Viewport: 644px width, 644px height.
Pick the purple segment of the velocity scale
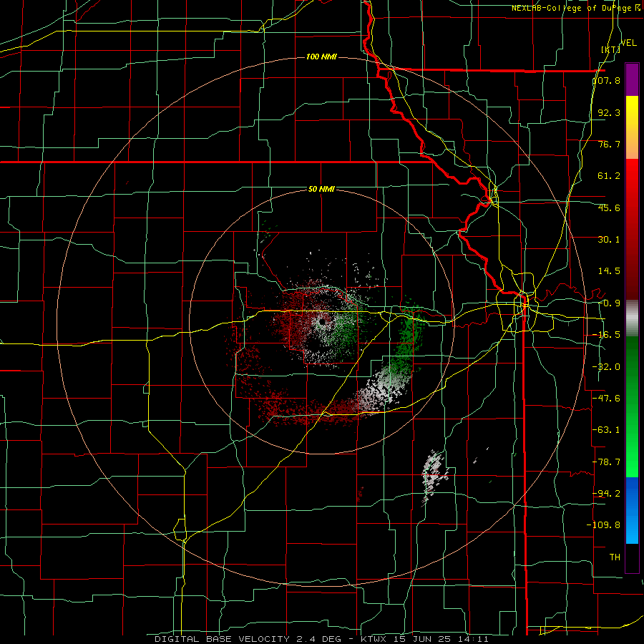(x=632, y=79)
